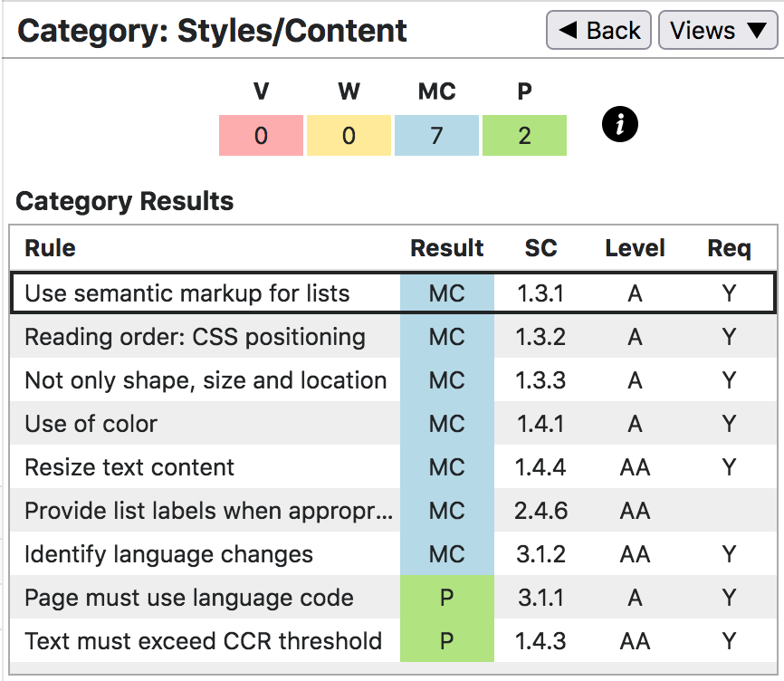
Task: Click the Passed count box
Action: [x=524, y=136]
